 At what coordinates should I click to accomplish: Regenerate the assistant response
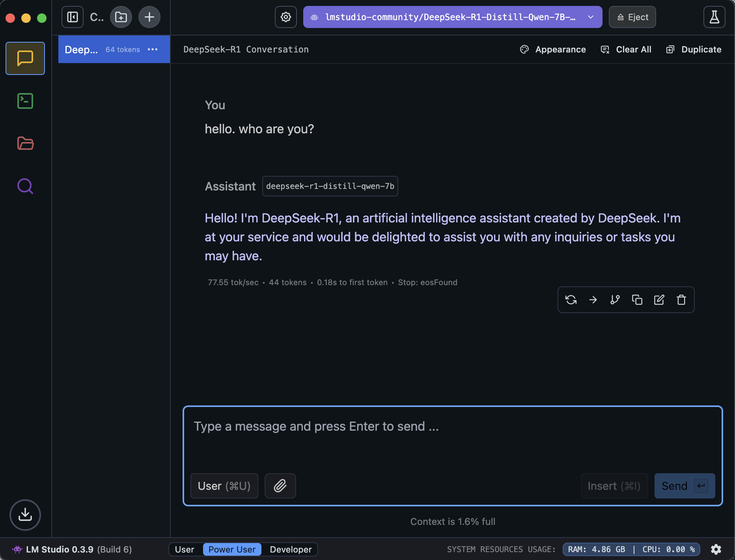click(x=571, y=300)
